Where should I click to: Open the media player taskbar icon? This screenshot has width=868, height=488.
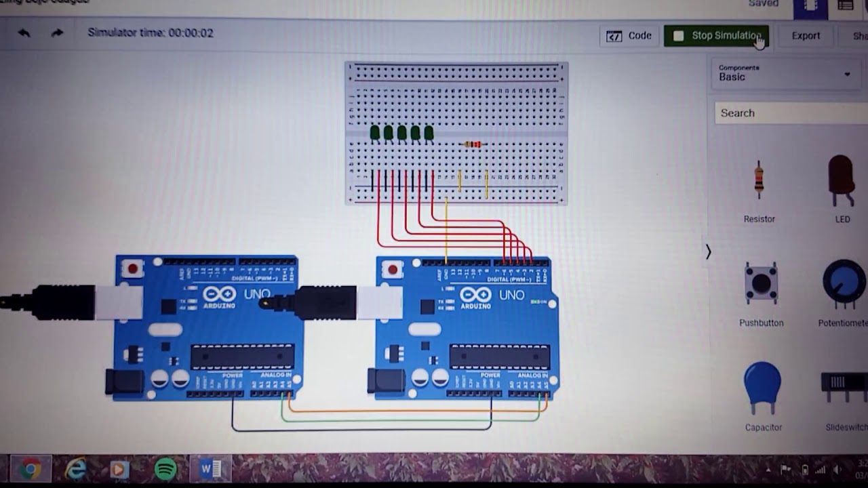pyautogui.click(x=119, y=470)
